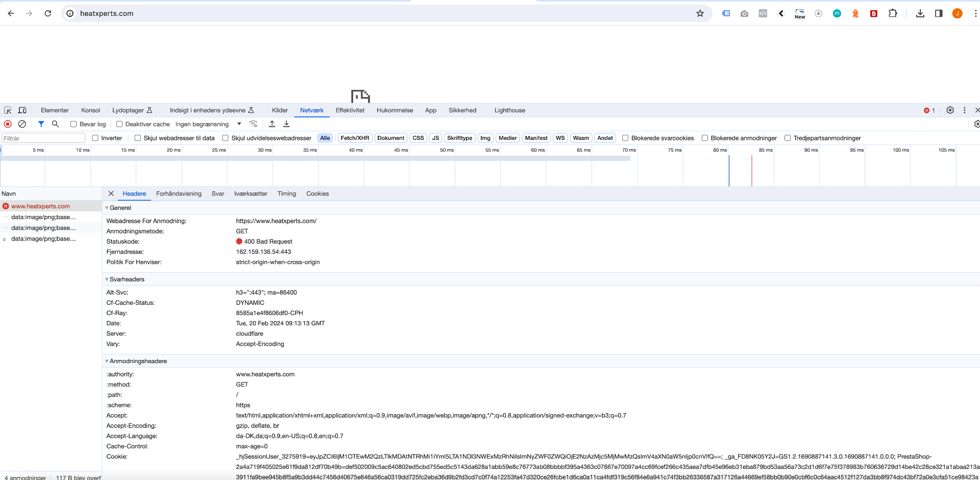Bookmark this page with the star icon
Image resolution: width=980 pixels, height=480 pixels.
pos(700,13)
